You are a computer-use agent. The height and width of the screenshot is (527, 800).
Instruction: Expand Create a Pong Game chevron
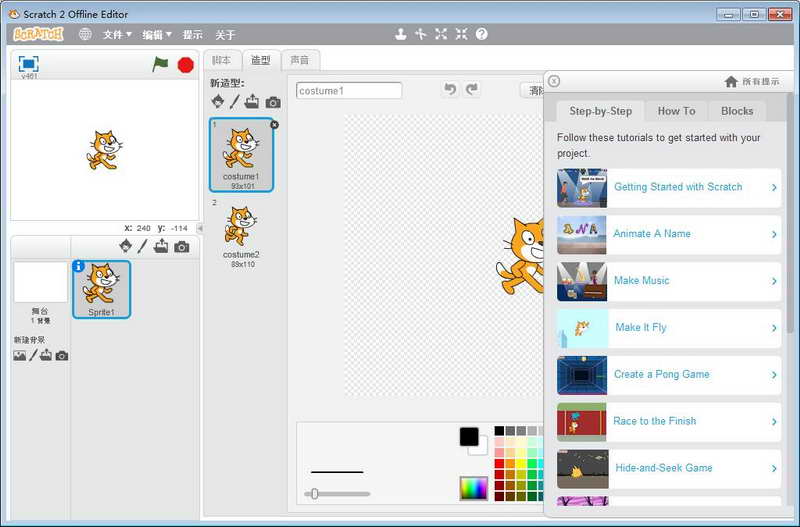click(774, 375)
